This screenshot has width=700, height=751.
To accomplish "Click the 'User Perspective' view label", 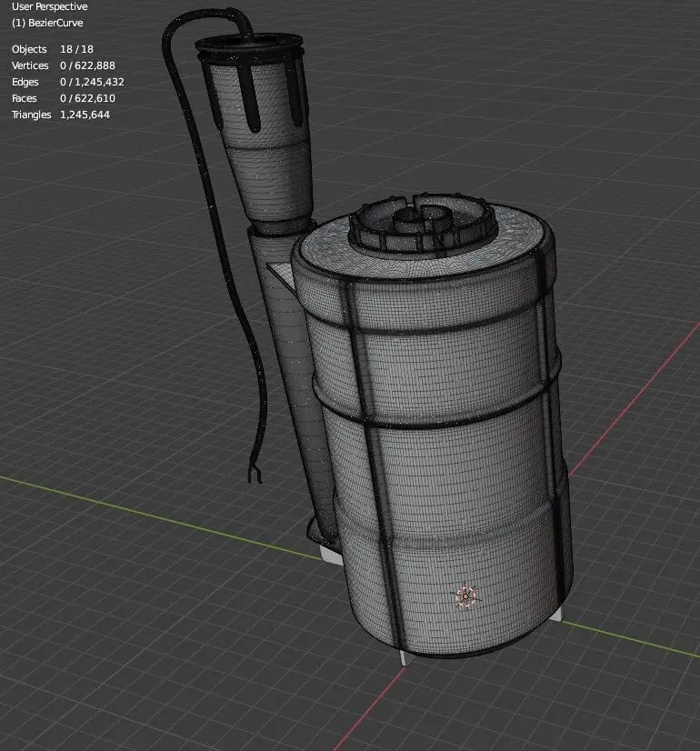I will tap(49, 6).
